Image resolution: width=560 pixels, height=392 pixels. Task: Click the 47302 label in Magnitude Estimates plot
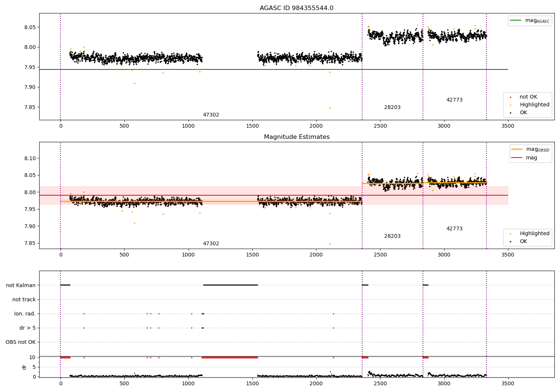[x=211, y=244]
